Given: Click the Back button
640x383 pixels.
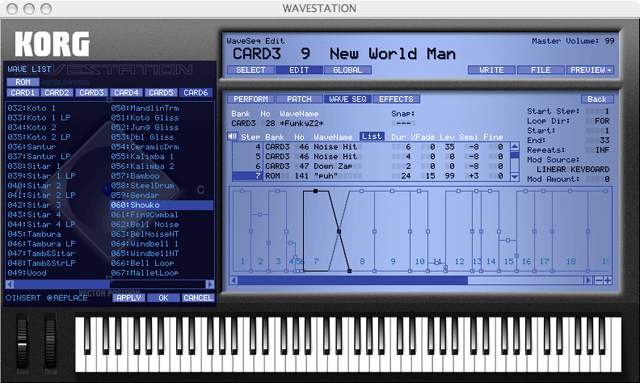Looking at the screenshot, I should tap(597, 99).
